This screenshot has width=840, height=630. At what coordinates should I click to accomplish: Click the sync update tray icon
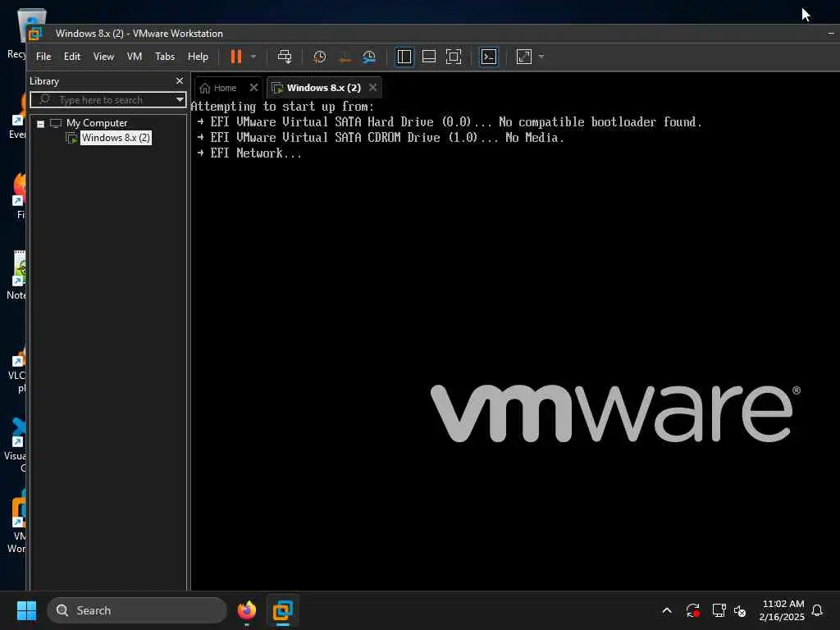(x=692, y=610)
